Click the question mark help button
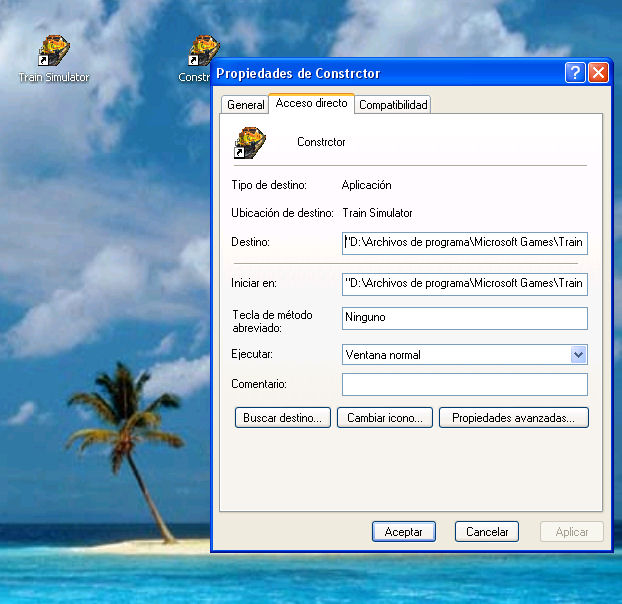This screenshot has width=622, height=604. pos(575,73)
